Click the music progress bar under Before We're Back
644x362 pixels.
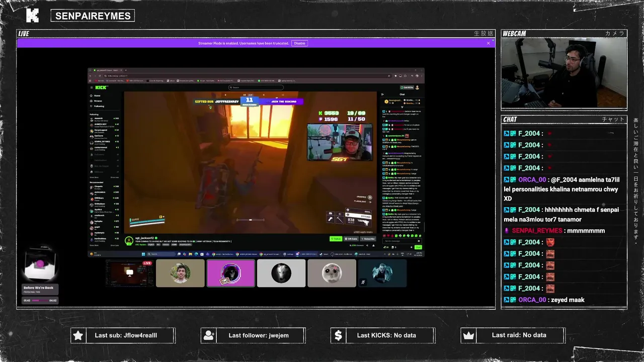(40, 301)
